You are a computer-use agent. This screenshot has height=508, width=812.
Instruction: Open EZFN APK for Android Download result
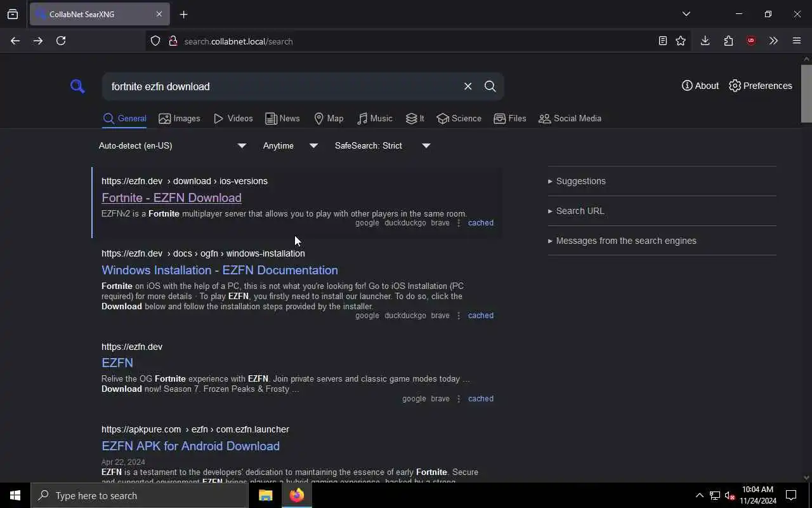pos(190,446)
